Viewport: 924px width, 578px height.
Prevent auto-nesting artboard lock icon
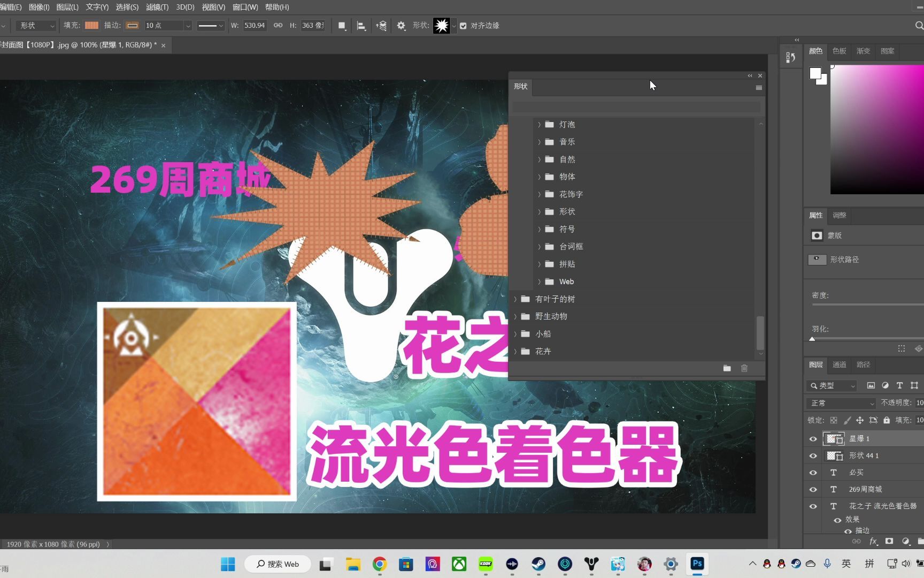873,420
